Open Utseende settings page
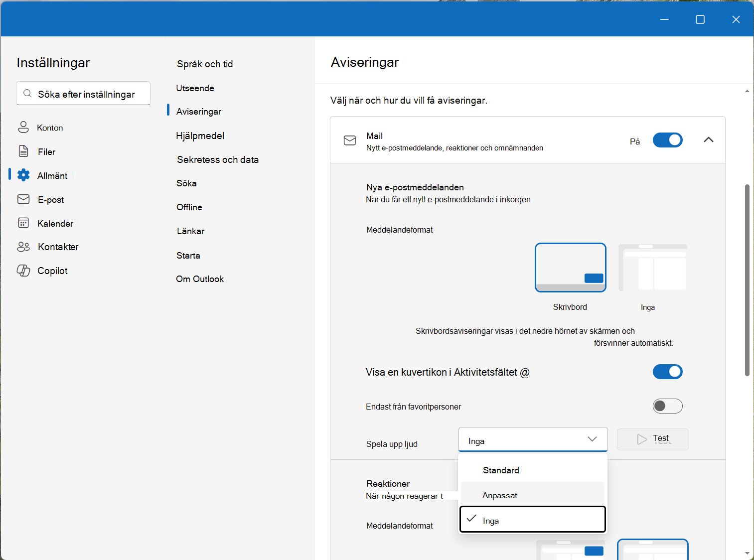The image size is (754, 560). click(195, 88)
